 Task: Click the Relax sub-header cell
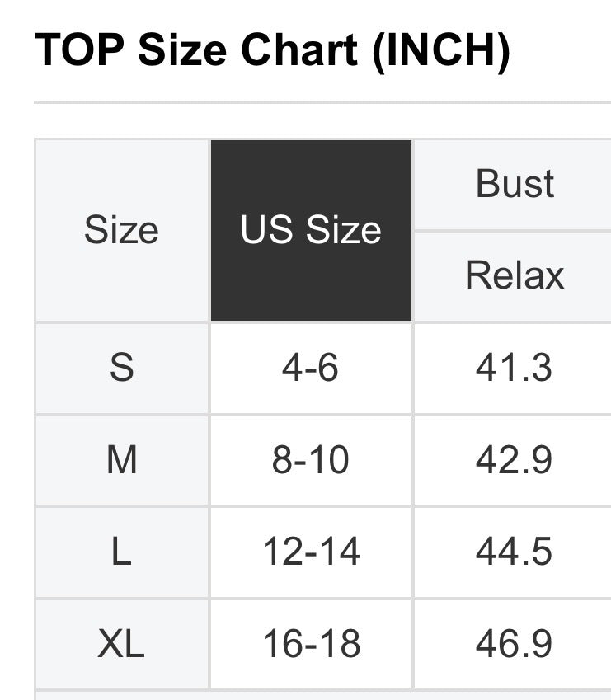515,275
